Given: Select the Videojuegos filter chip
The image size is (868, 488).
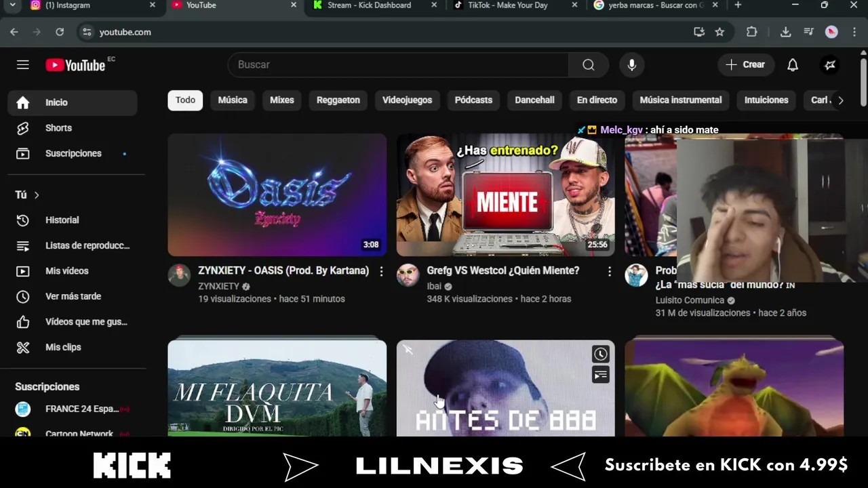Looking at the screenshot, I should click(x=407, y=100).
